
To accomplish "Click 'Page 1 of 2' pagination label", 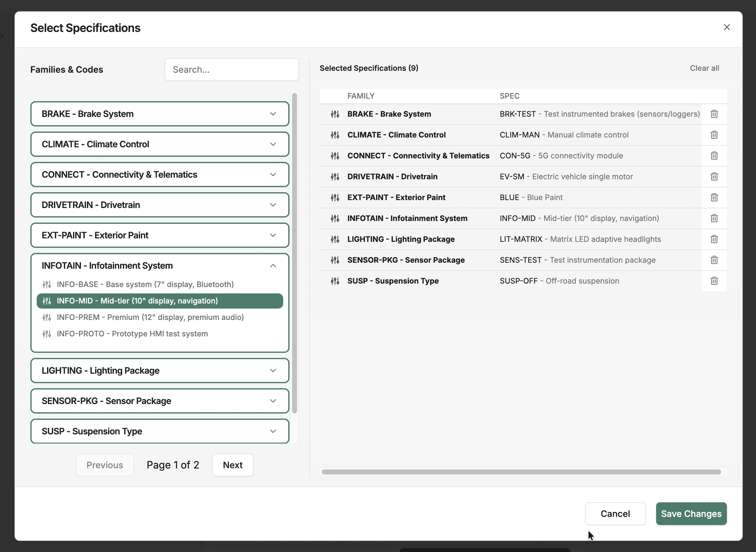I will (x=173, y=465).
